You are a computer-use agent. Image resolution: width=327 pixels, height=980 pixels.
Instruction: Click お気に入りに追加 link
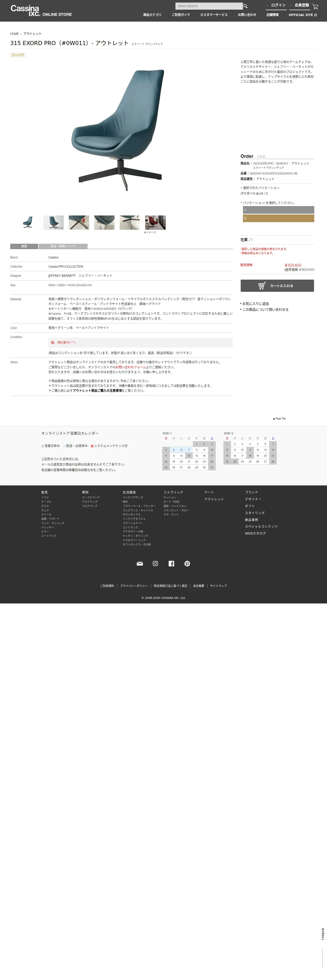pos(255,304)
